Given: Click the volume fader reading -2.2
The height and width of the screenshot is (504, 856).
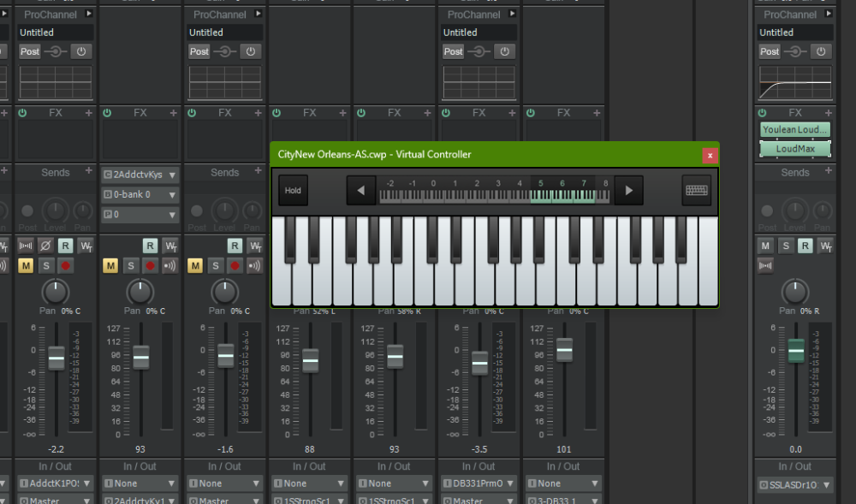Looking at the screenshot, I should [x=56, y=358].
